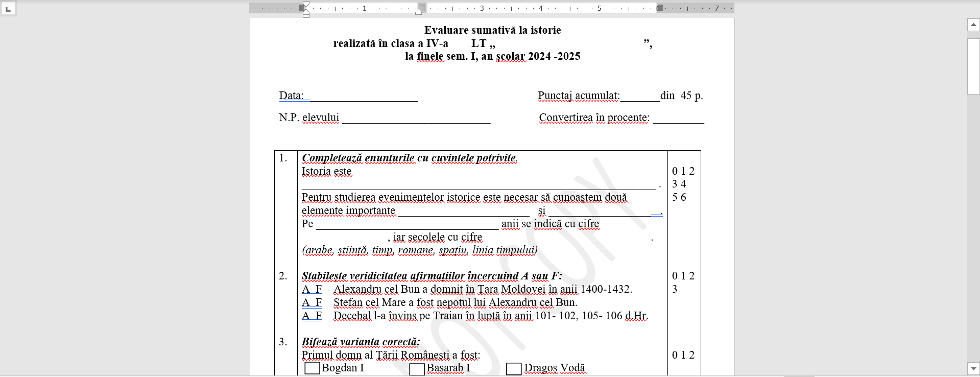The height and width of the screenshot is (377, 980).
Task: Click the scroll up arrow button
Action: [x=973, y=25]
